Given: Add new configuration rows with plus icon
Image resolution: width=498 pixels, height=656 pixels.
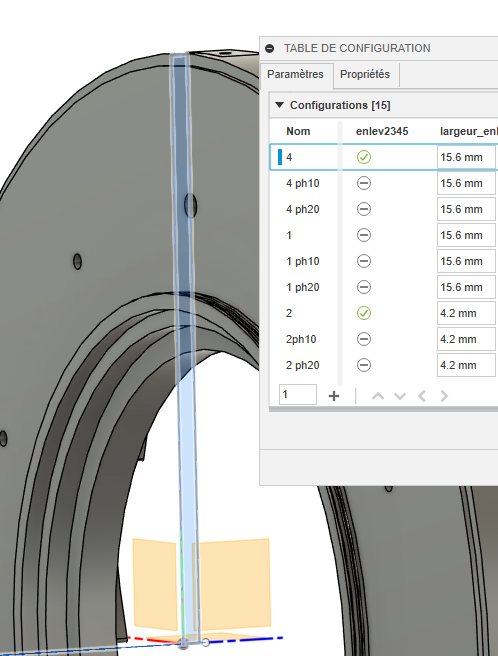Looking at the screenshot, I should [x=334, y=396].
